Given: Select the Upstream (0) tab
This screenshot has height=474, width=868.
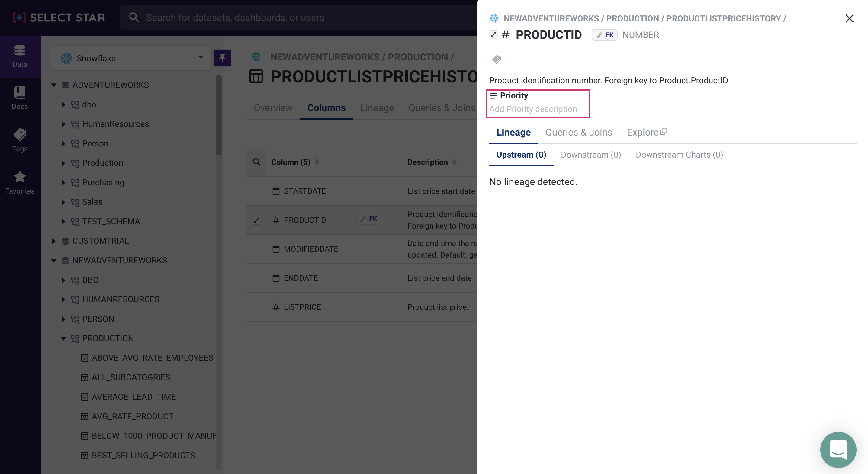Looking at the screenshot, I should (x=521, y=155).
